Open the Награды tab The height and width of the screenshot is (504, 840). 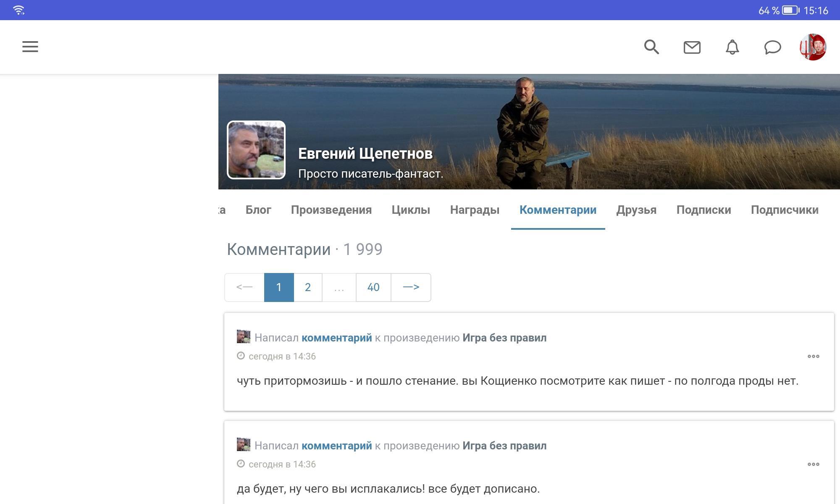pos(475,210)
